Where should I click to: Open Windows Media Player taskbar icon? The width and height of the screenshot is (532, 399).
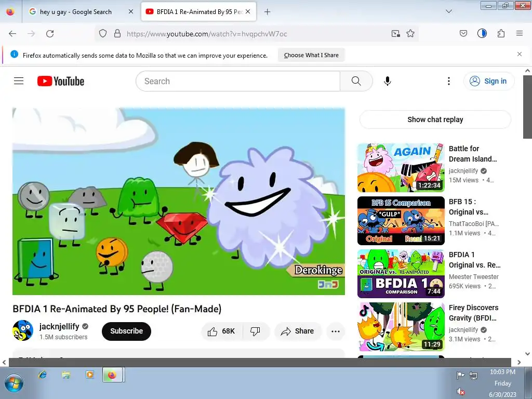click(x=89, y=375)
